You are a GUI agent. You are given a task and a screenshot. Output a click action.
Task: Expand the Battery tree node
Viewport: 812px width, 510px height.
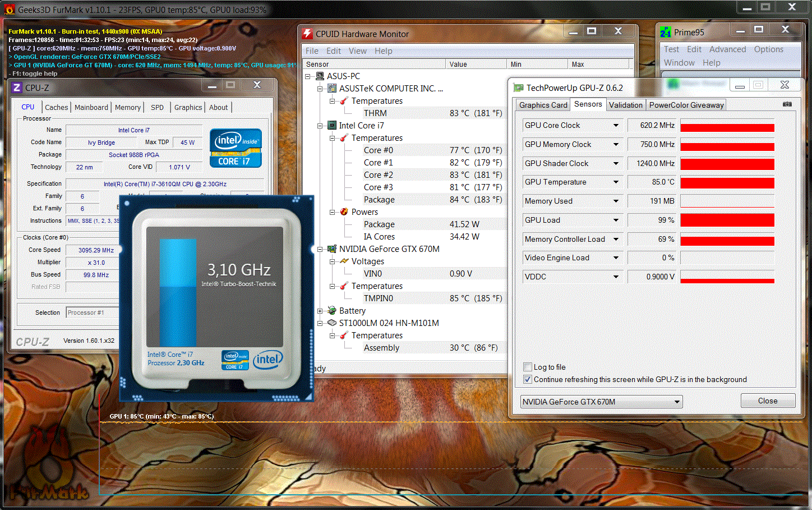pos(320,311)
